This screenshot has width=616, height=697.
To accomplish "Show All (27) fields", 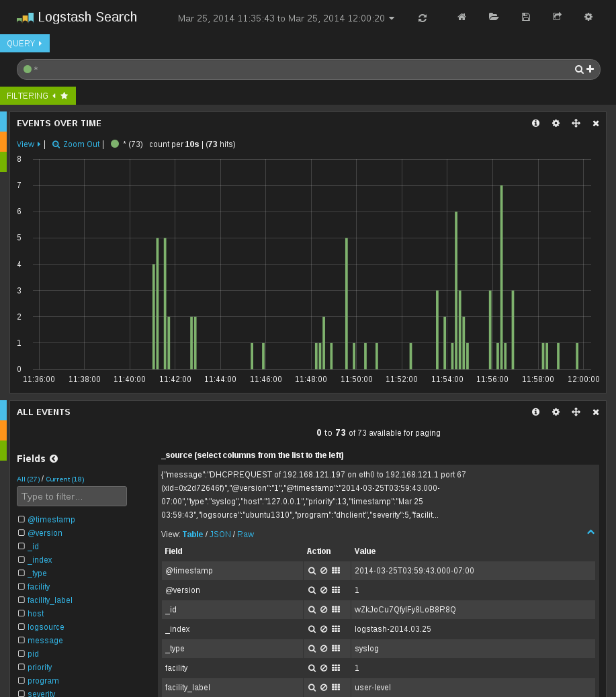I will (x=28, y=479).
